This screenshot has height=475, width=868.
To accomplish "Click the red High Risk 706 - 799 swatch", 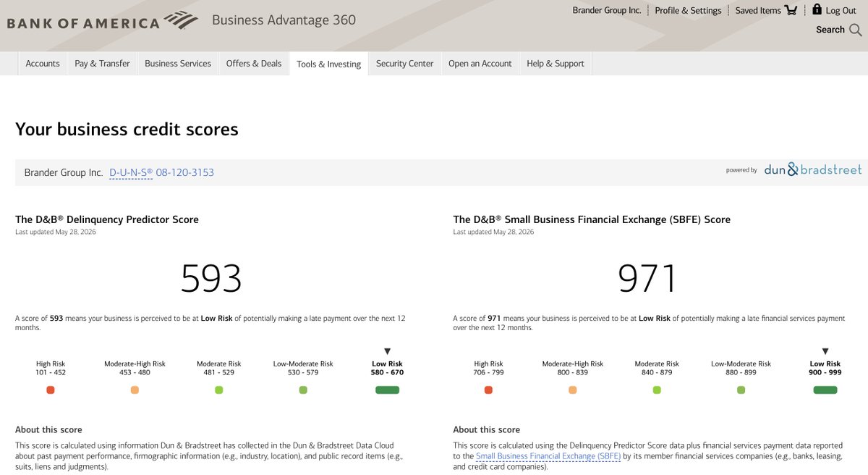I will pyautogui.click(x=488, y=390).
